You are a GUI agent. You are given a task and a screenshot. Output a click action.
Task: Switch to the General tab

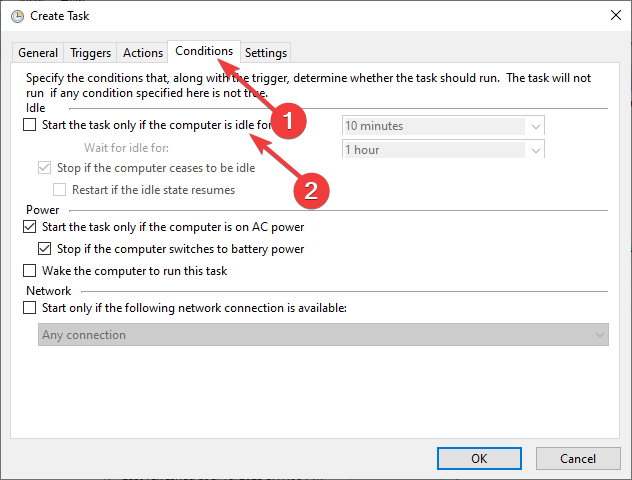click(38, 53)
